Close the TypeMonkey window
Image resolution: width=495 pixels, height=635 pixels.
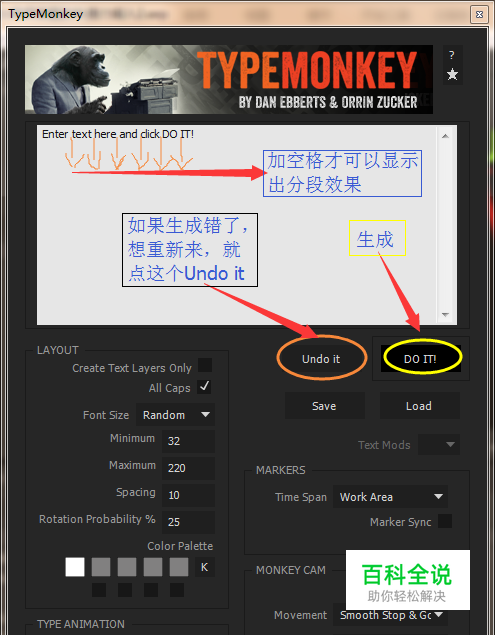point(479,15)
